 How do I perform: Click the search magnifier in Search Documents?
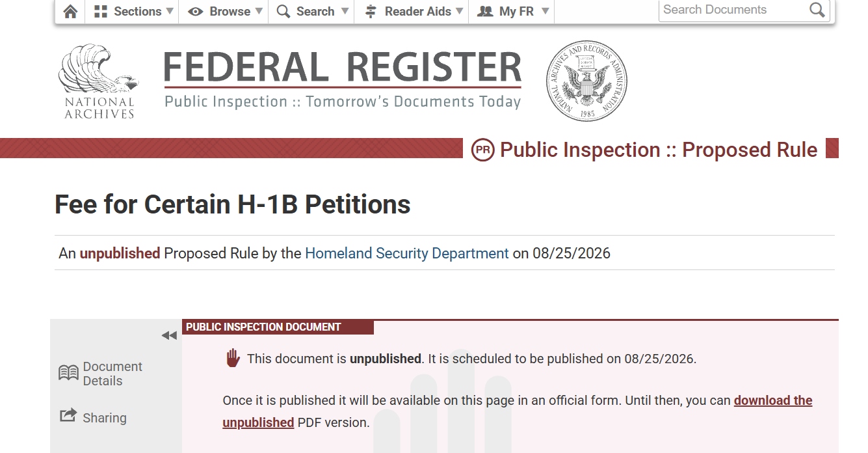coord(817,10)
